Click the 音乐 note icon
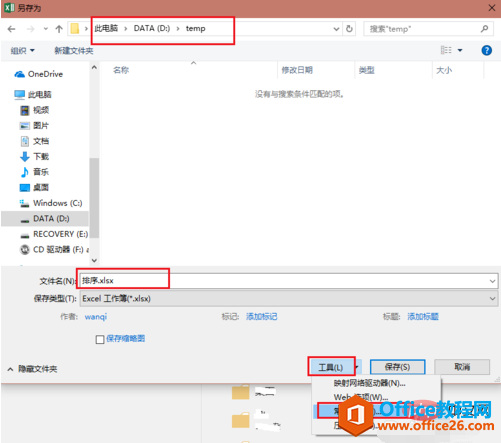The height and width of the screenshot is (443, 501). pyautogui.click(x=25, y=172)
